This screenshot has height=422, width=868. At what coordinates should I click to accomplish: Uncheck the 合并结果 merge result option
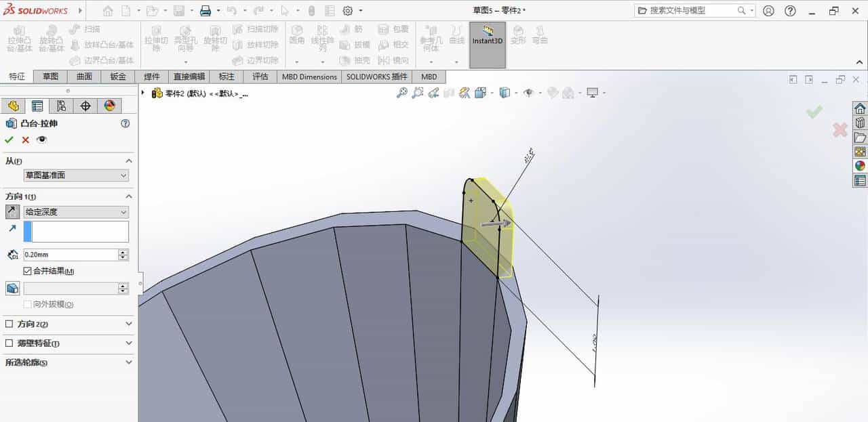tap(26, 270)
